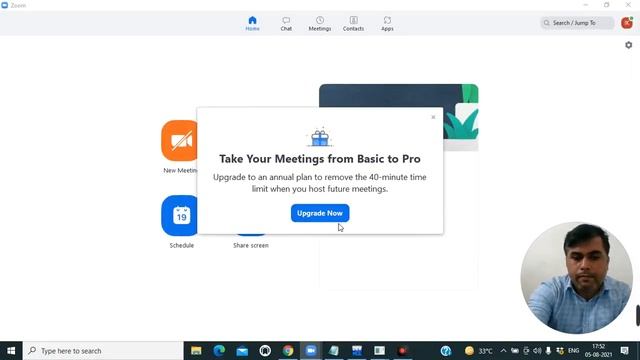Open File Explorer from taskbar
640x360 pixels.
[x=196, y=351]
